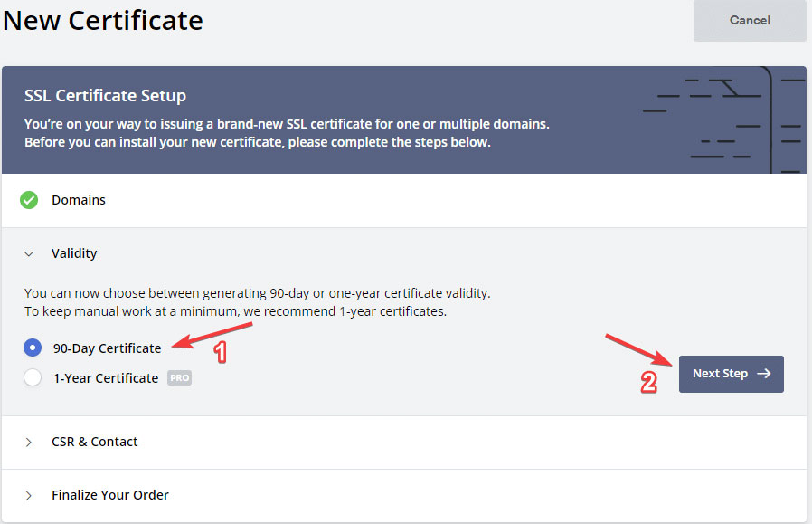Click the PRO badge next to 1-Year Certificate

click(x=178, y=377)
